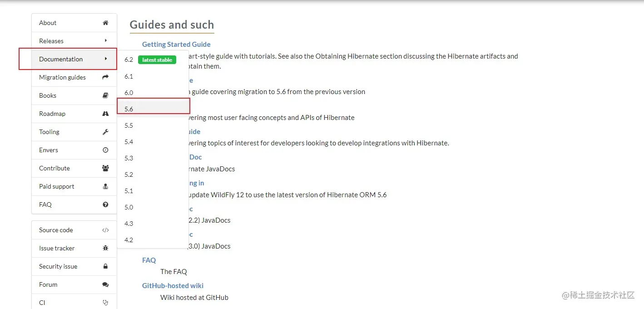Open the Books sidebar item

(74, 95)
